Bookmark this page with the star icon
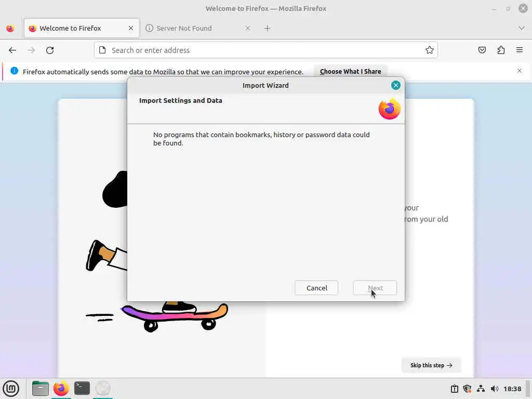 tap(430, 50)
